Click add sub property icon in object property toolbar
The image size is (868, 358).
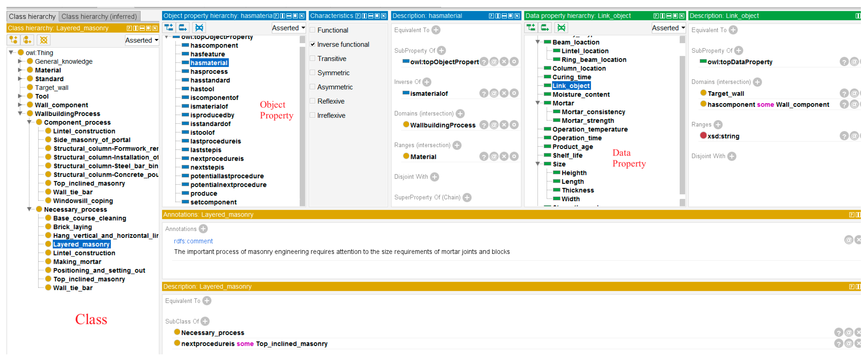coord(169,28)
